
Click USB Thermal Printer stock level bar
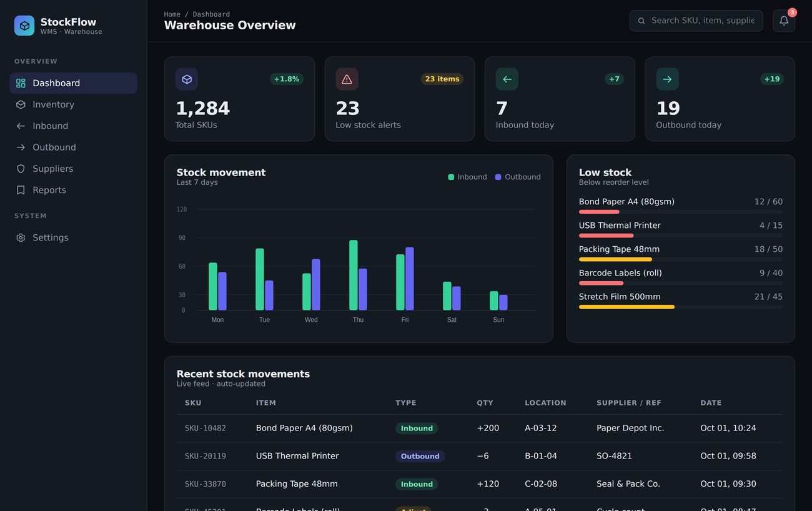click(681, 236)
